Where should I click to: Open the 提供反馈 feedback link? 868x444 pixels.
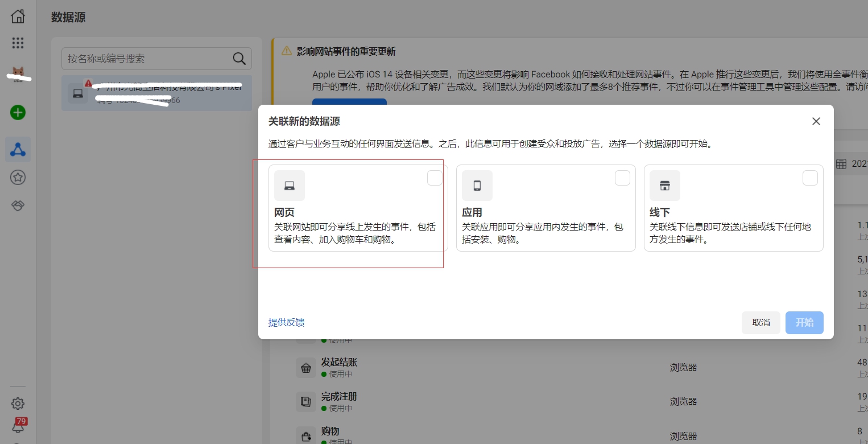pyautogui.click(x=286, y=323)
